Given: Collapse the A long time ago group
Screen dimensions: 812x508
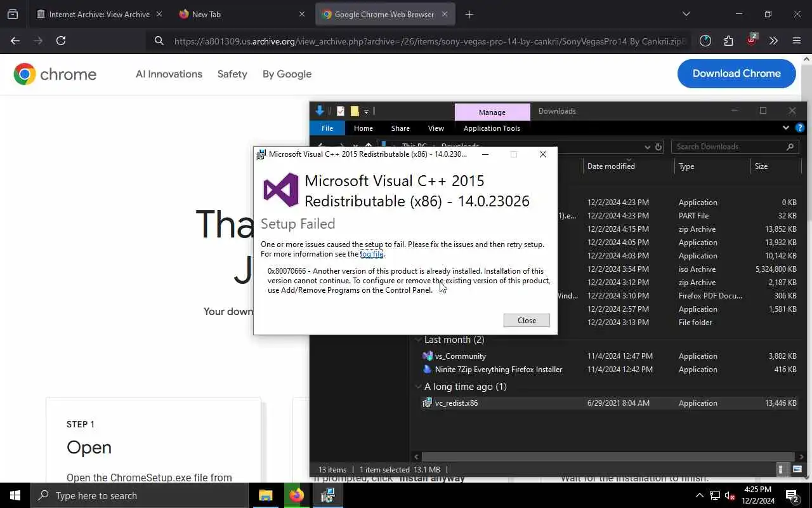Looking at the screenshot, I should tap(418, 387).
